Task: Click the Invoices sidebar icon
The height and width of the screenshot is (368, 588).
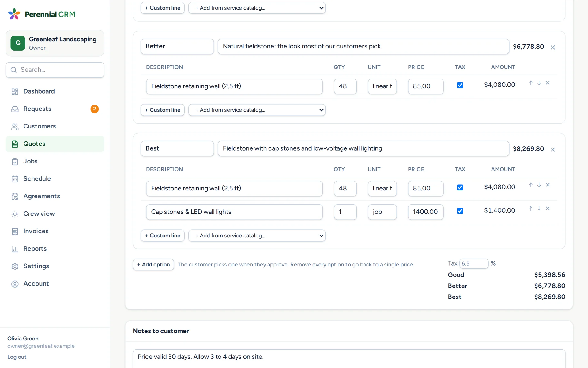Action: 15,231
